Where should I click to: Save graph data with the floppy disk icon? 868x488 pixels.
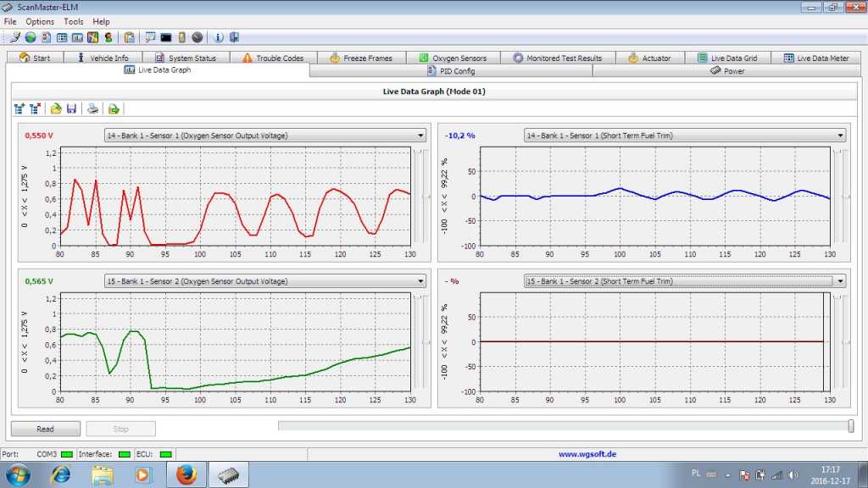click(71, 108)
